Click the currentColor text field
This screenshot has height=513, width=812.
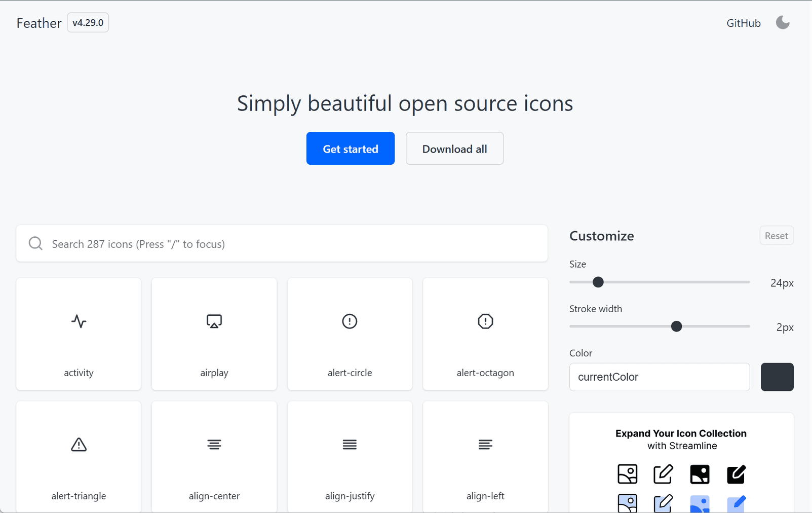(x=659, y=377)
